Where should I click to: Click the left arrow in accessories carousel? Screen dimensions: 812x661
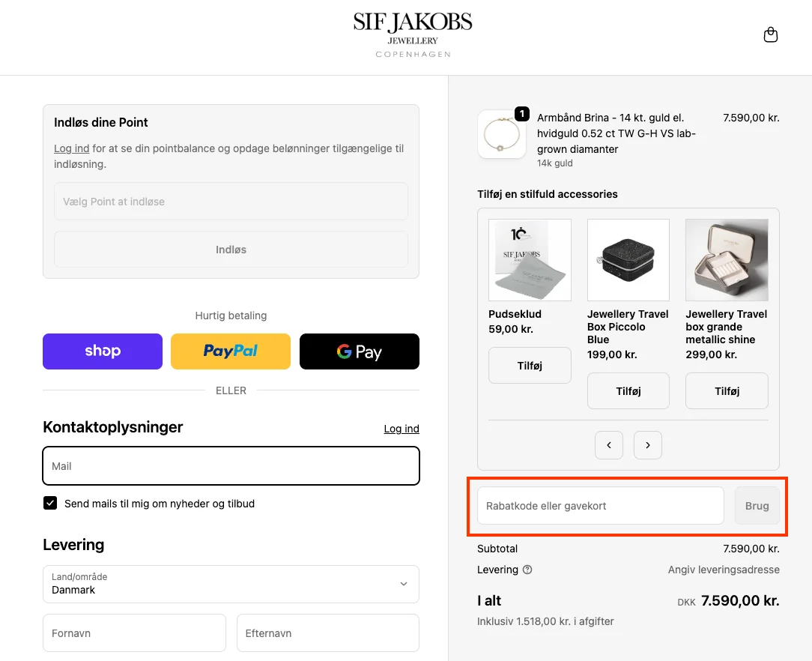point(608,444)
